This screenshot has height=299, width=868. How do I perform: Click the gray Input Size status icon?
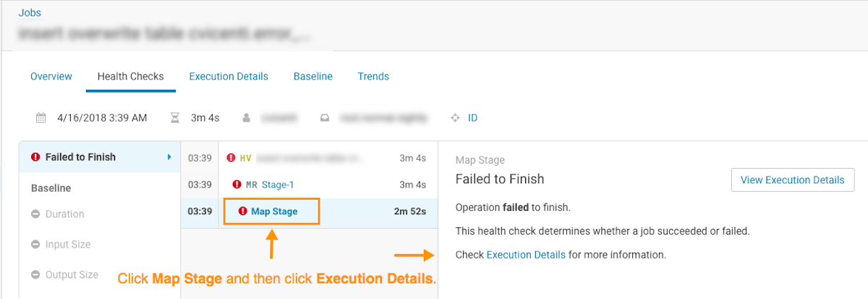[x=35, y=245]
